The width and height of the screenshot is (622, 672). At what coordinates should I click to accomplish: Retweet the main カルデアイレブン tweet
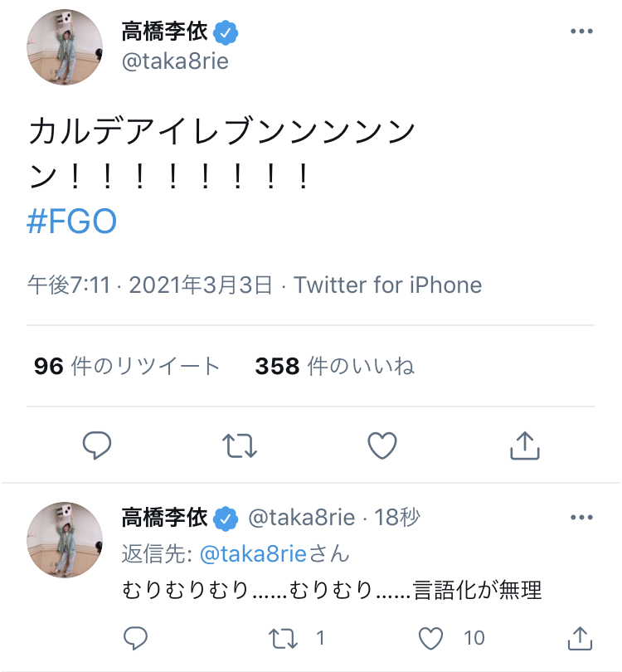pyautogui.click(x=240, y=446)
